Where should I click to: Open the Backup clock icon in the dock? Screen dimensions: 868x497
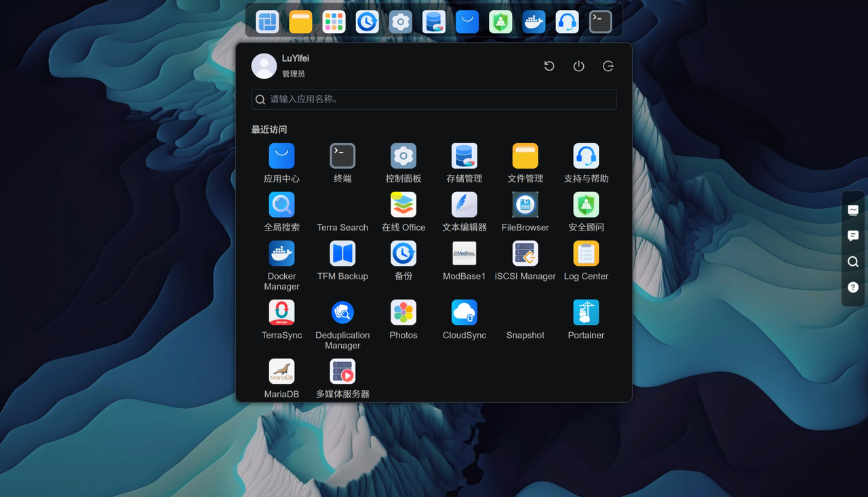coord(367,22)
